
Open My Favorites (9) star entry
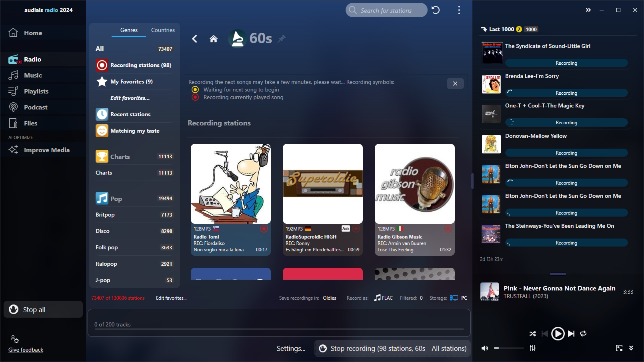tap(134, 82)
